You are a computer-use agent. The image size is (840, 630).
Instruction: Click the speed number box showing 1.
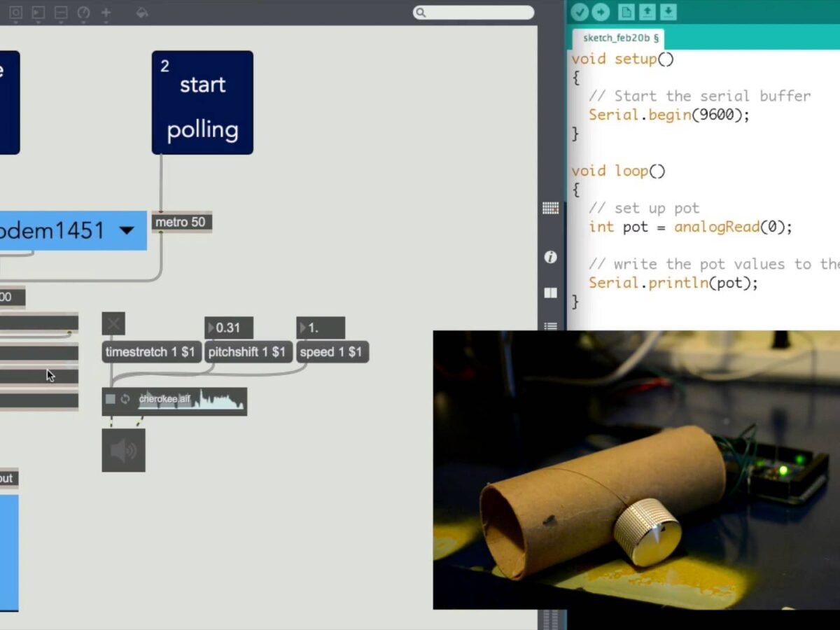tap(321, 328)
